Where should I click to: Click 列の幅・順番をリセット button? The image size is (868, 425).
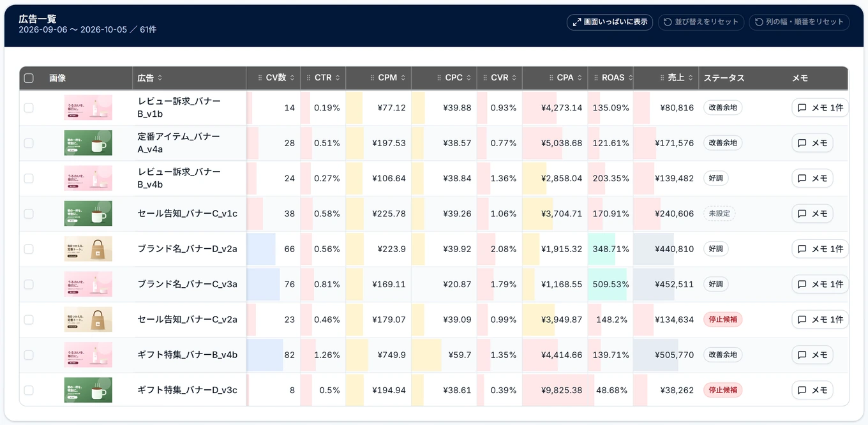point(799,22)
